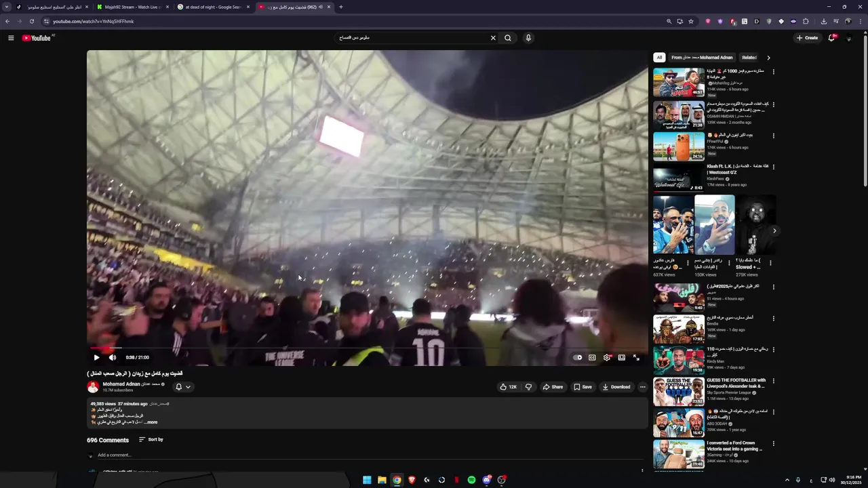Open Brave browser from the taskbar

pyautogui.click(x=412, y=480)
